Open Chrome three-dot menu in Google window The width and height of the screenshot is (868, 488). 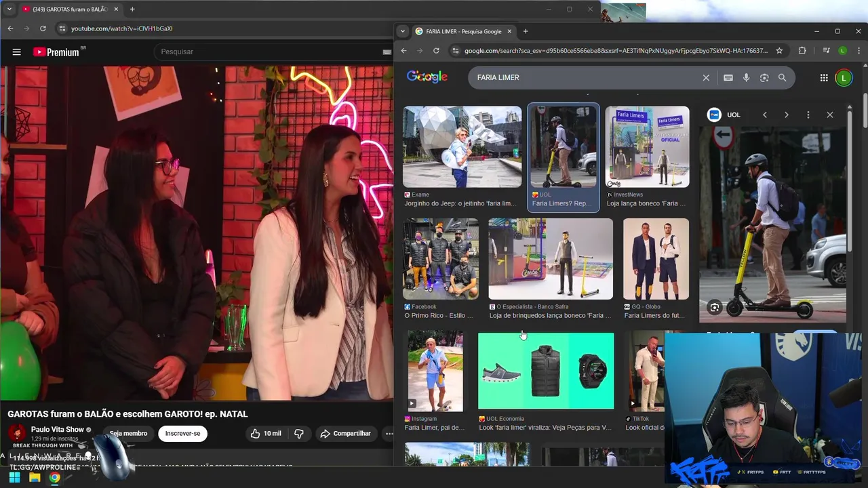[858, 51]
